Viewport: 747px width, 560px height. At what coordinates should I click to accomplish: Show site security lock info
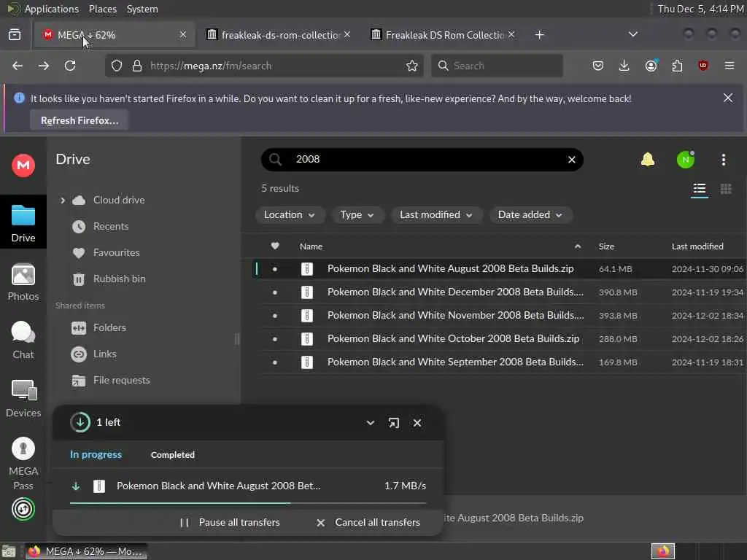point(137,66)
